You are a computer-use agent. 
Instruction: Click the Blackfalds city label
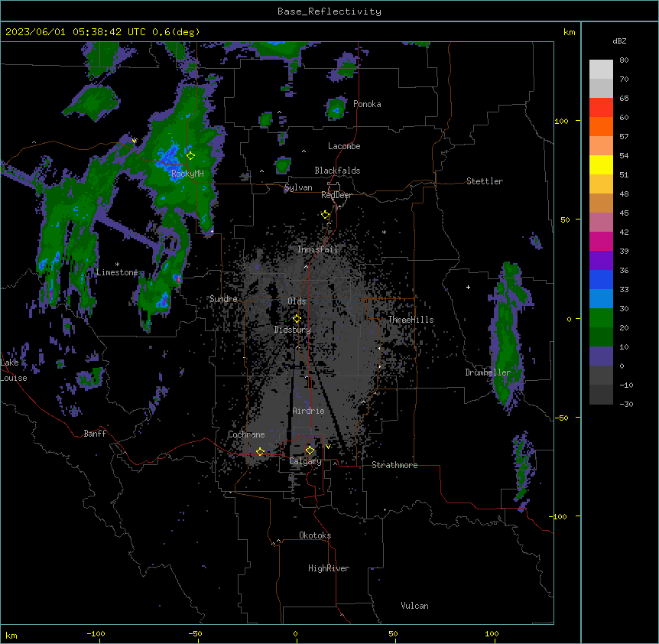(337, 171)
